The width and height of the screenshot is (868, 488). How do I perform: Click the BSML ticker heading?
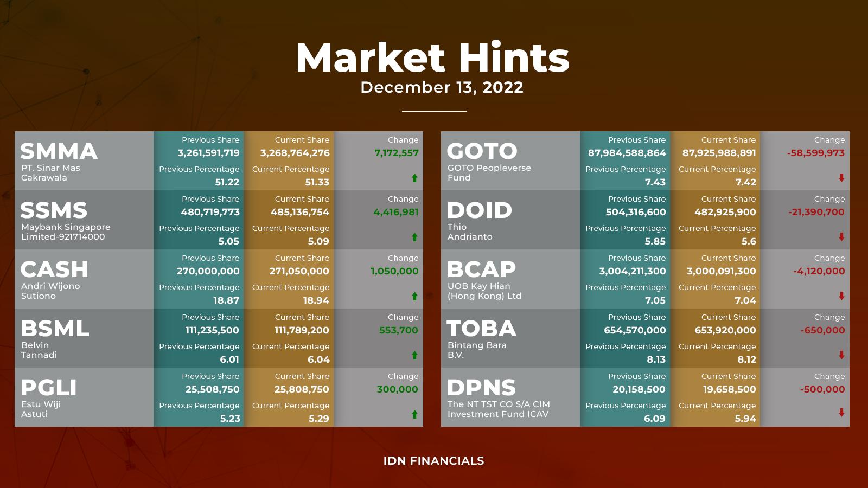tap(55, 329)
